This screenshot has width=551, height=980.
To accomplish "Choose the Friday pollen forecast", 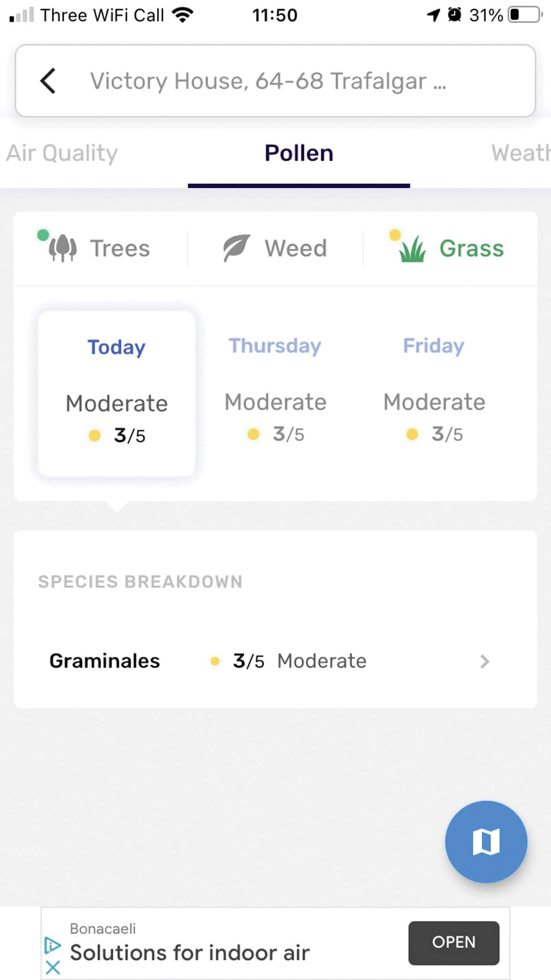I will pyautogui.click(x=434, y=390).
